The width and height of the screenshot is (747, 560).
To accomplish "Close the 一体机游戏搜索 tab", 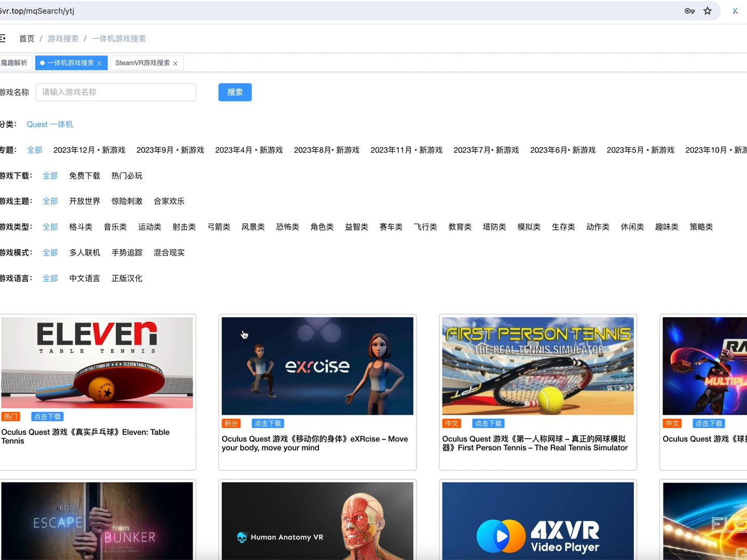I will tap(100, 63).
